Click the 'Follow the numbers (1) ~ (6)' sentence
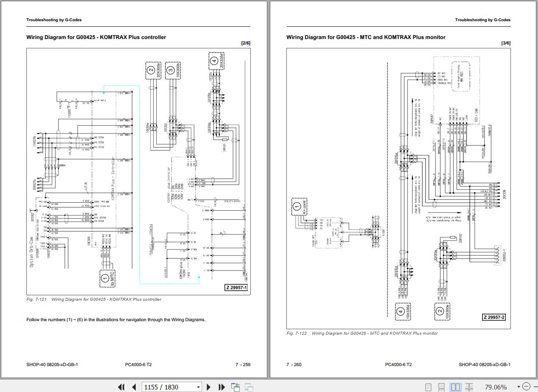 tap(116, 319)
